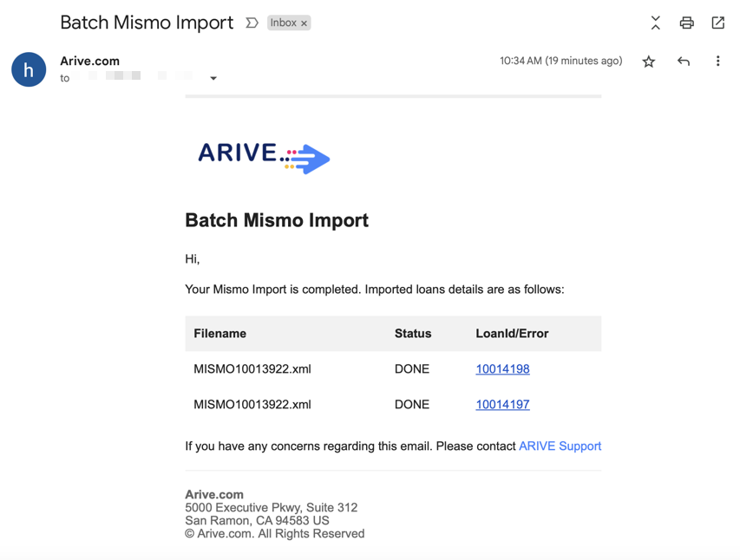Screen dimensions: 740x560
Task: Click the Batch Mismo Import body heading
Action: tap(277, 220)
